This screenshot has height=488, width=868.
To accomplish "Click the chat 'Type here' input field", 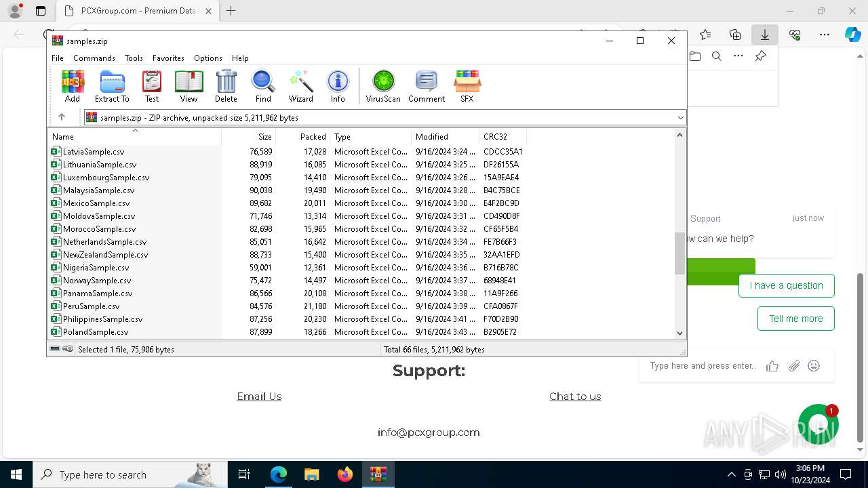I will point(703,366).
